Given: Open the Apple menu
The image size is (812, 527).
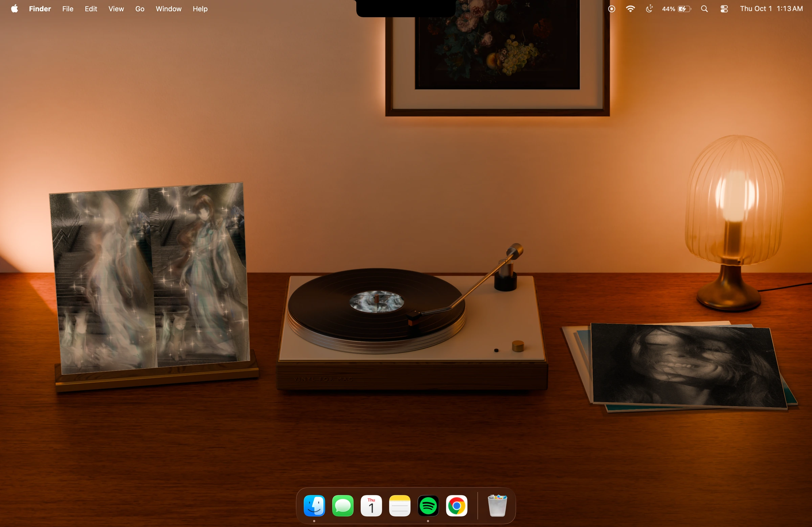Looking at the screenshot, I should (14, 9).
